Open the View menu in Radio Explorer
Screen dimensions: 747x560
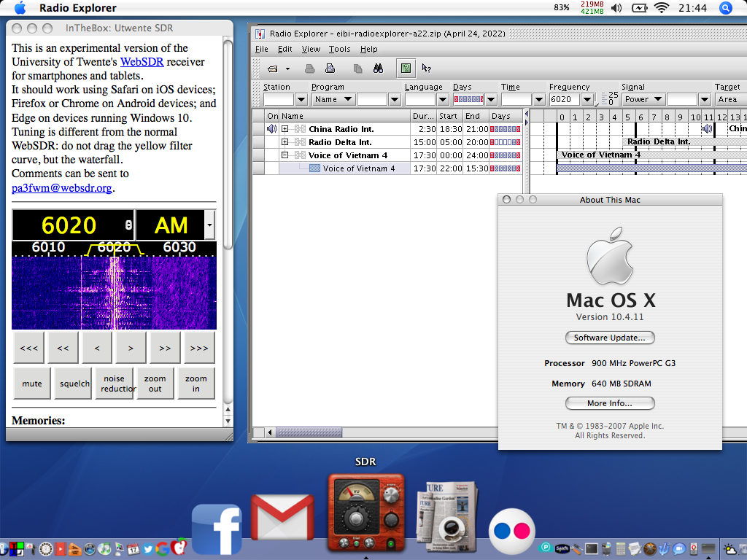pyautogui.click(x=311, y=49)
